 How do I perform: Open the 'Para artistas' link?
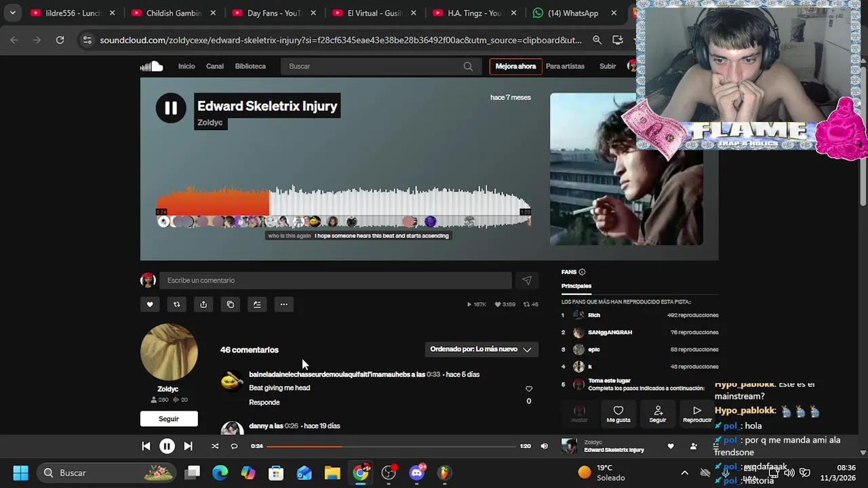pyautogui.click(x=565, y=66)
